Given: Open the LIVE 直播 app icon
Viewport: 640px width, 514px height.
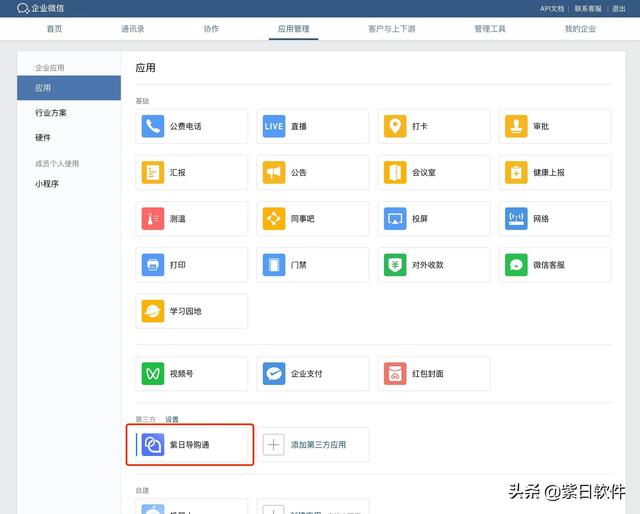Looking at the screenshot, I should (274, 126).
